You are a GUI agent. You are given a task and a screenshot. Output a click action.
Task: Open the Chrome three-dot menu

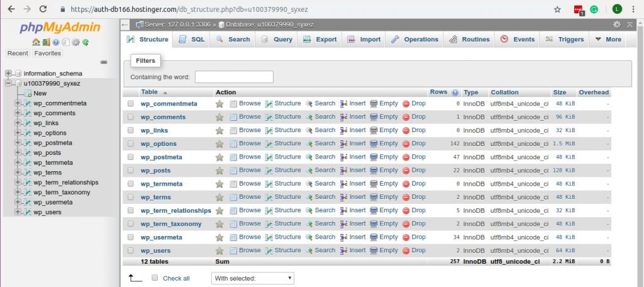click(633, 9)
